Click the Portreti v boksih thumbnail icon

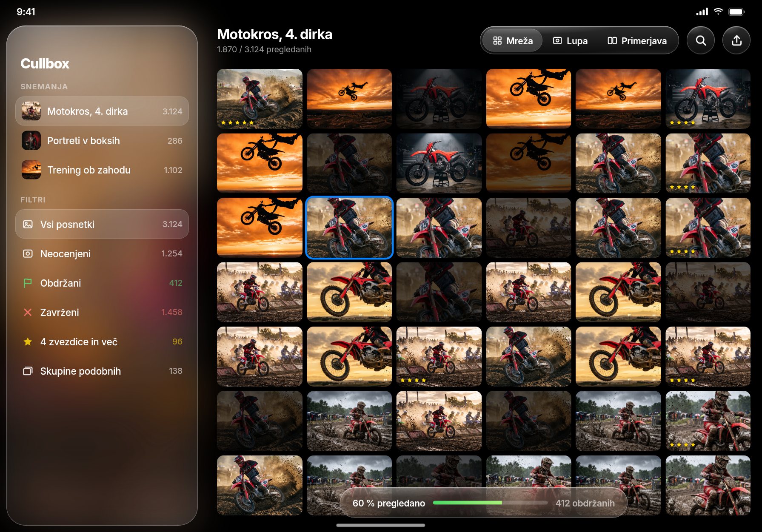click(x=31, y=140)
